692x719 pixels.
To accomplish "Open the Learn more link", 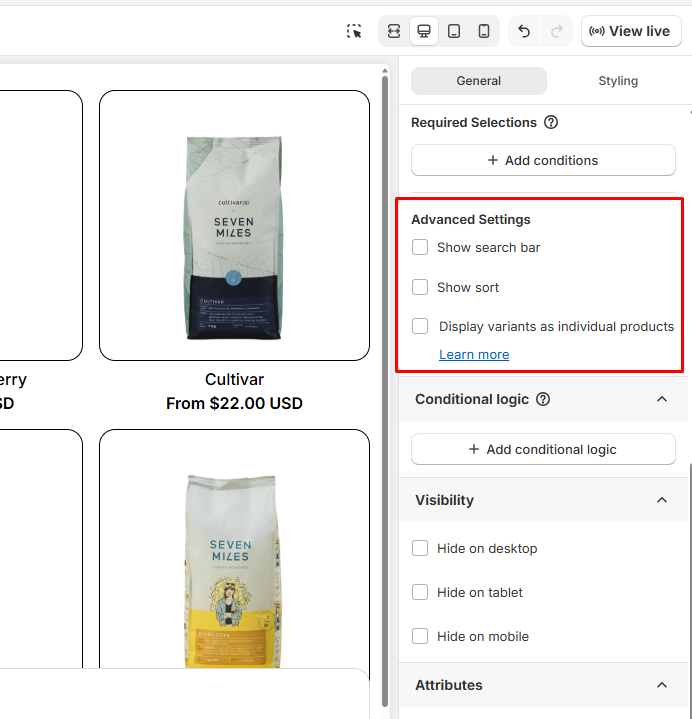I will click(x=474, y=355).
